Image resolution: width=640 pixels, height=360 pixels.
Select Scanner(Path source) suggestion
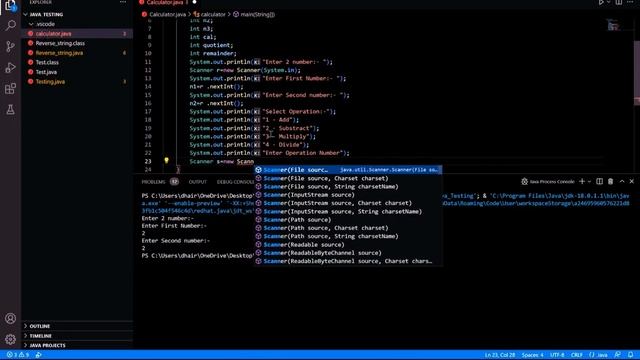click(348, 220)
